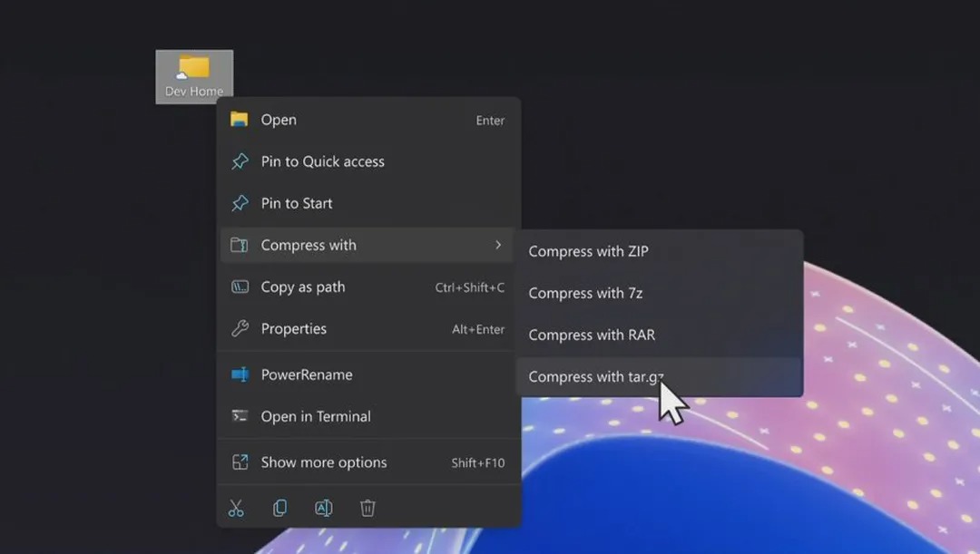Open the Dev Home folder via Open entry

(x=279, y=120)
